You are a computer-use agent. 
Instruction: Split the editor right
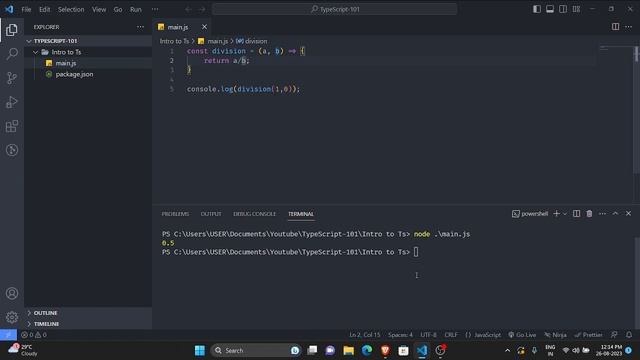coord(615,27)
